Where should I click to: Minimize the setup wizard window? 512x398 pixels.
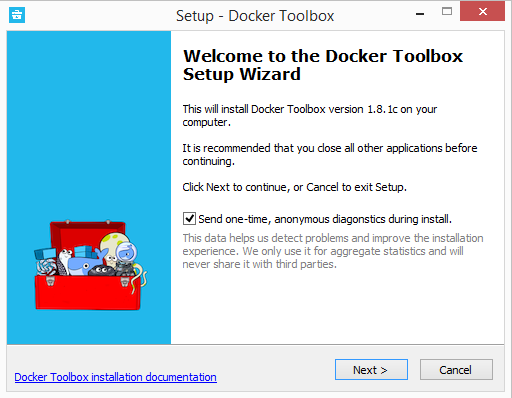[x=420, y=13]
